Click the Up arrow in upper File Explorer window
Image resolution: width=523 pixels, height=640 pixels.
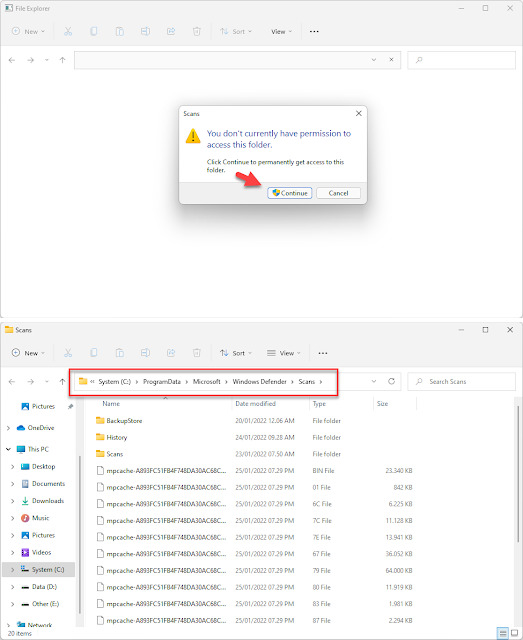point(62,60)
